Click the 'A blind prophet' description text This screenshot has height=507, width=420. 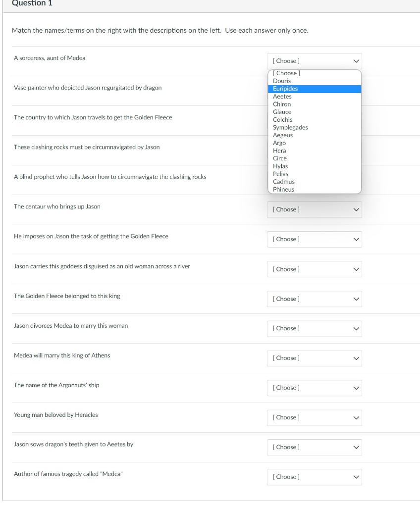[110, 177]
